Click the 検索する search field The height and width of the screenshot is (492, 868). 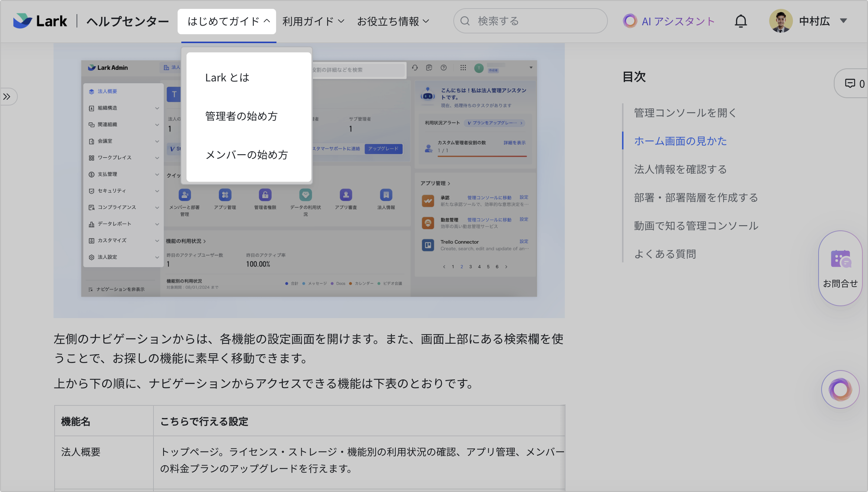click(x=530, y=21)
